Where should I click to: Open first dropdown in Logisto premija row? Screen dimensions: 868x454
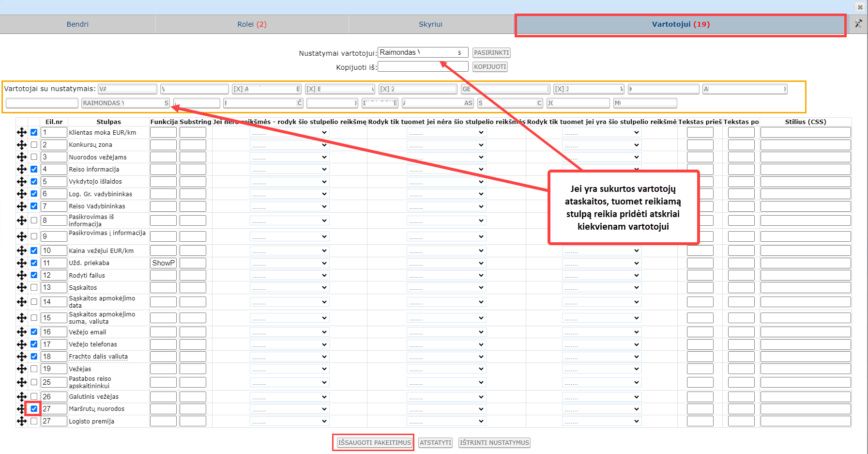tap(289, 422)
